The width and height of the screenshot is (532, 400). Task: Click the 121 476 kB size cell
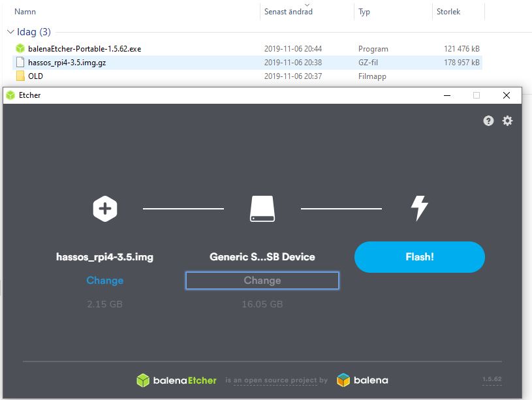(462, 49)
